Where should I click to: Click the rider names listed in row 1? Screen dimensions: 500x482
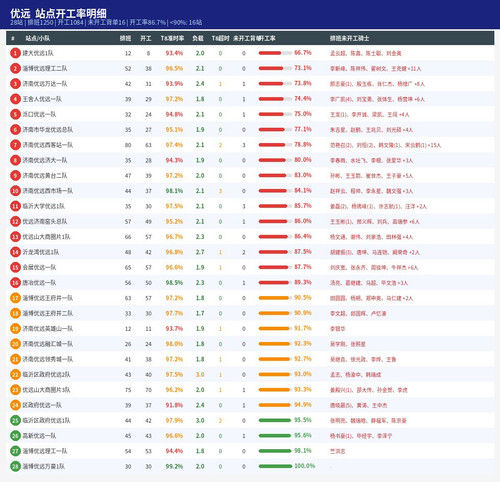(366, 53)
